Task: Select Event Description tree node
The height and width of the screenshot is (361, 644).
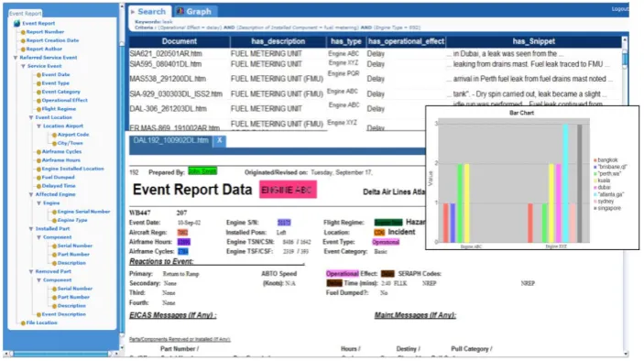Action: click(63, 314)
